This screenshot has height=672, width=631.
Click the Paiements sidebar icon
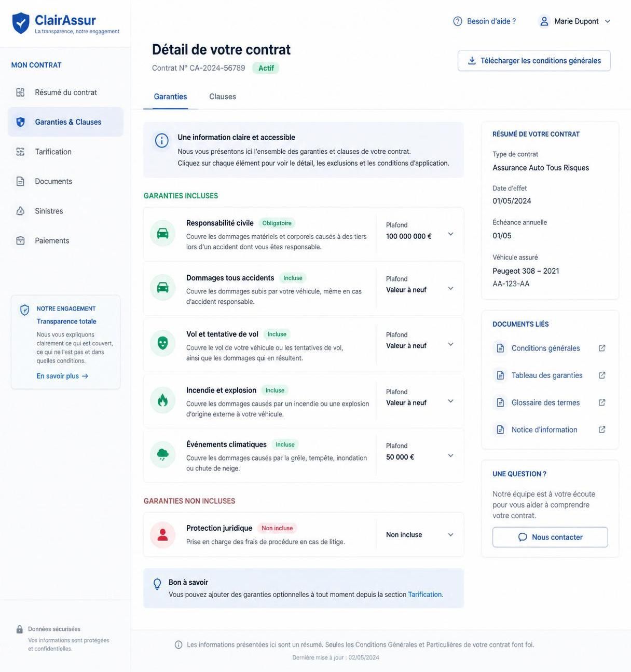click(20, 240)
